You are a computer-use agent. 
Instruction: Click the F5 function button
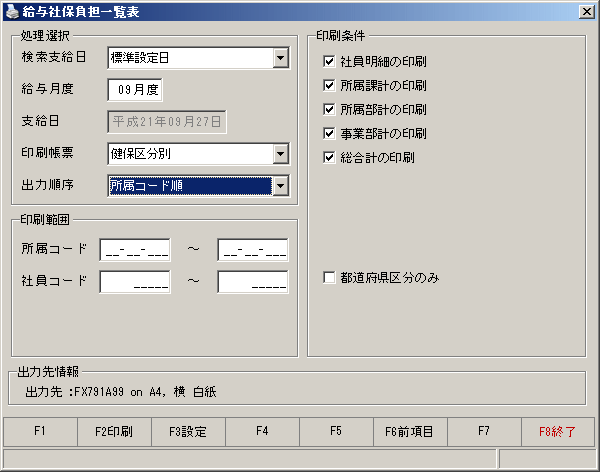point(336,432)
